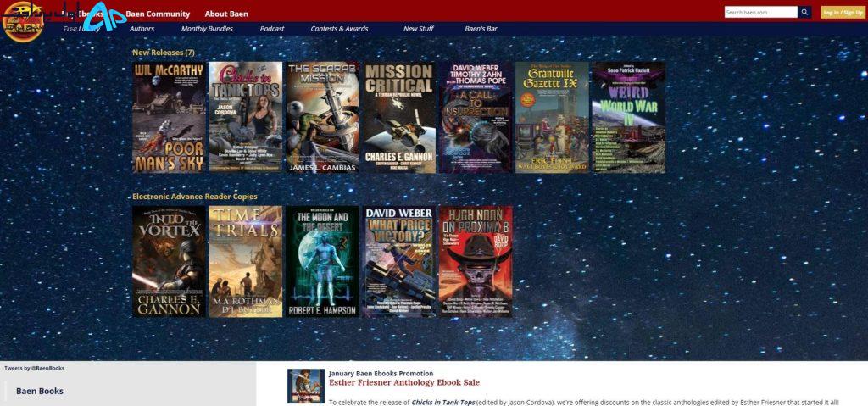Click the Esther Friesner Anthology Ebook Sale link
This screenshot has width=868, height=406.
coord(404,383)
